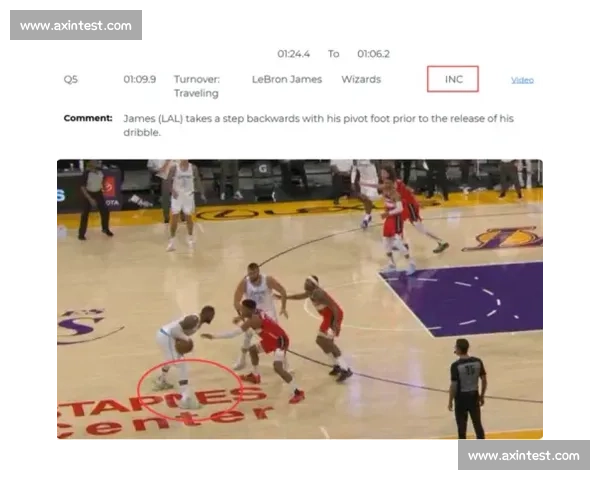Click the LeBron James committing player name
The height and width of the screenshot is (480, 600).
coord(287,79)
